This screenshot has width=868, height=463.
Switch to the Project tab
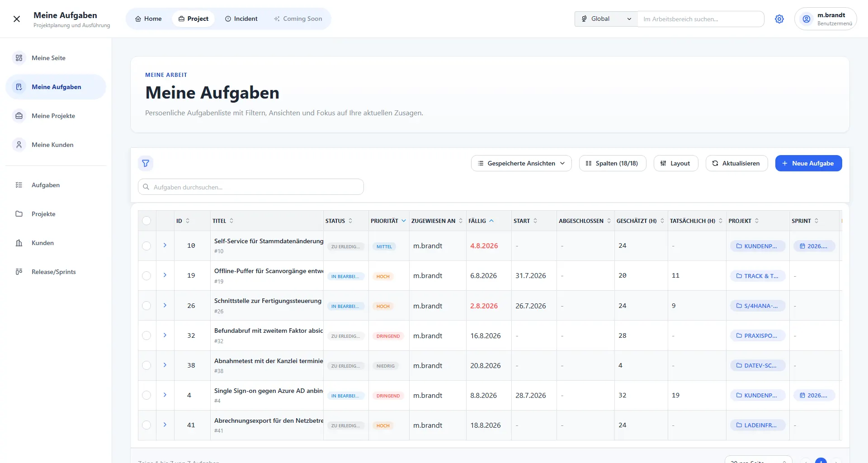pos(193,19)
